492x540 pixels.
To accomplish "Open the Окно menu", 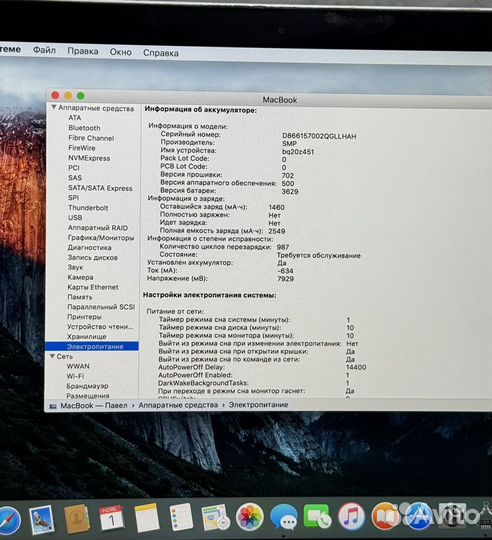I will [x=121, y=52].
